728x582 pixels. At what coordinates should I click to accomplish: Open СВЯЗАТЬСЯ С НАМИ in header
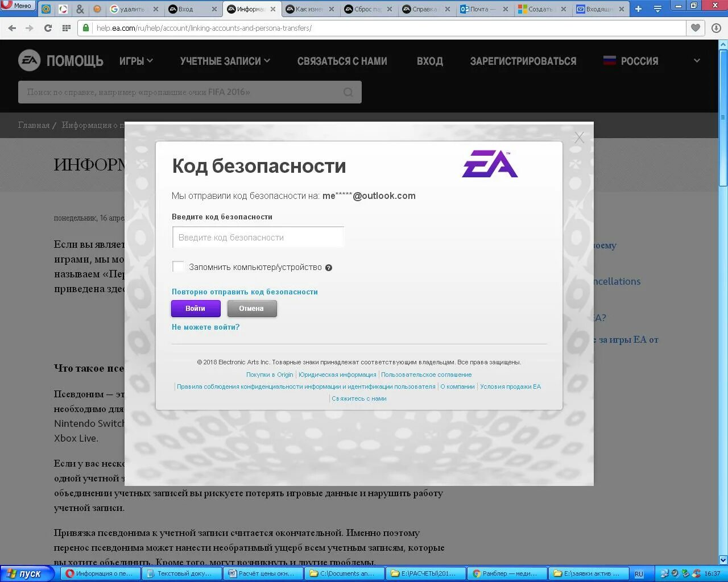click(x=342, y=61)
